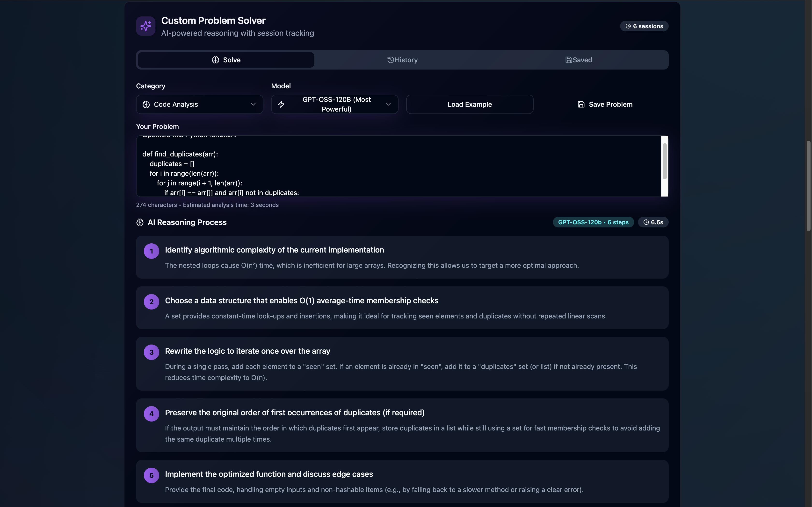Click the Save Problem button

(x=605, y=104)
